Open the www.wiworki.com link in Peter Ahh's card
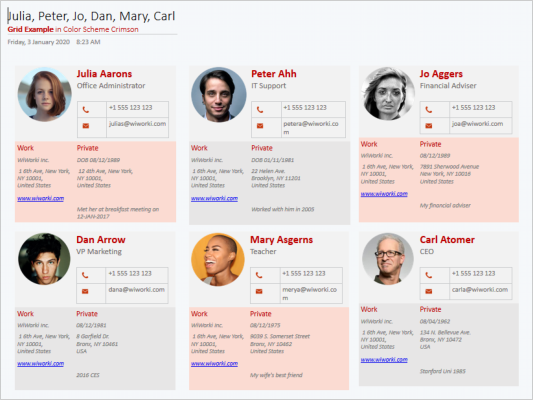The width and height of the screenshot is (533, 400). click(x=214, y=198)
